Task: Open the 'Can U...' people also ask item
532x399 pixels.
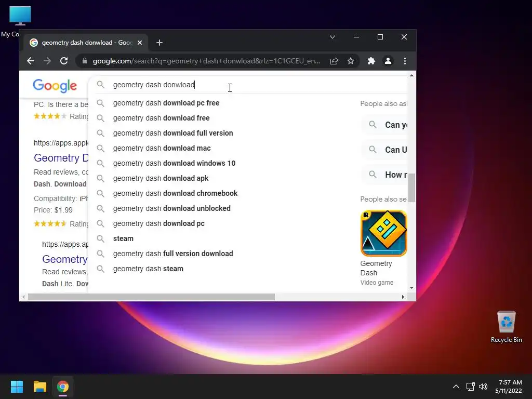Action: coord(385,150)
